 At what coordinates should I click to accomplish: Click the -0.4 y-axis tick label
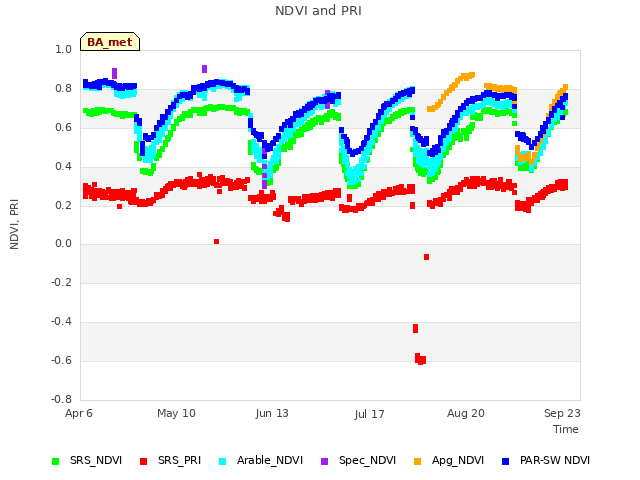[x=61, y=322]
